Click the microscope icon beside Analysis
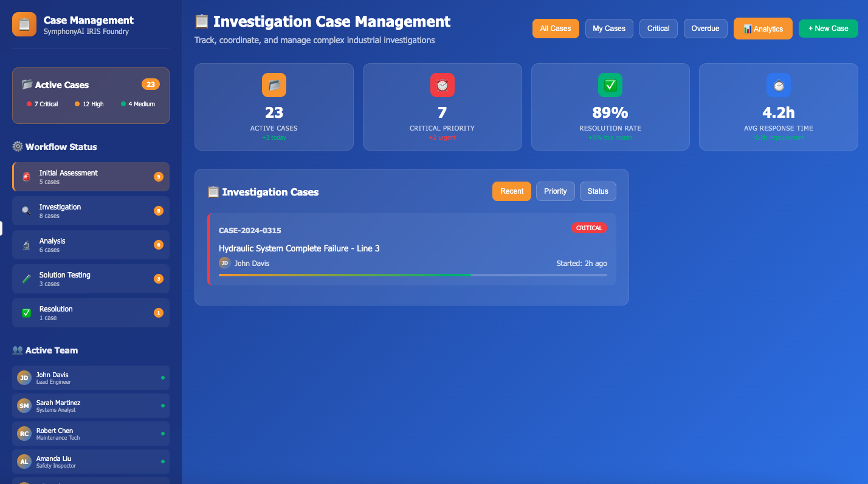The image size is (868, 484). 26,245
